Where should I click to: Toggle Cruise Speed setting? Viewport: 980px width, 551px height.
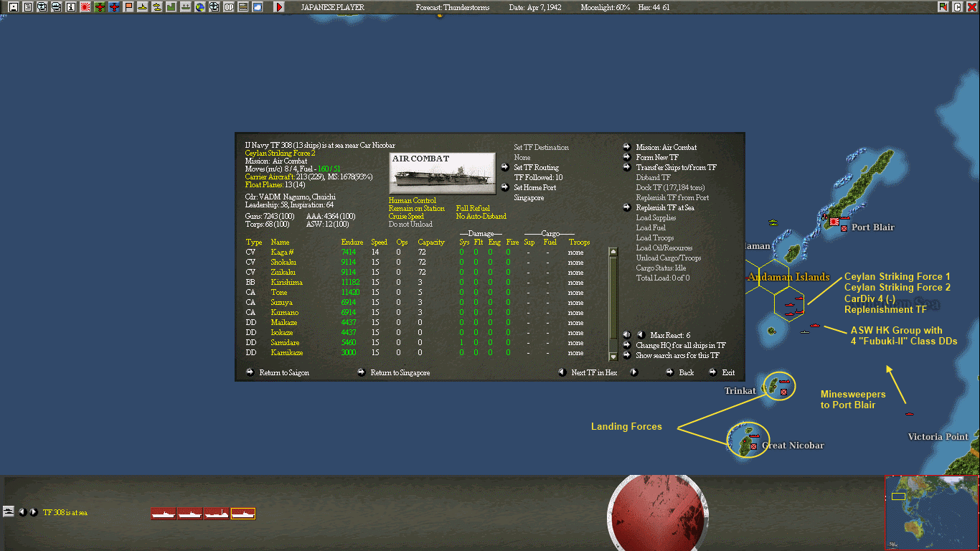tap(406, 216)
